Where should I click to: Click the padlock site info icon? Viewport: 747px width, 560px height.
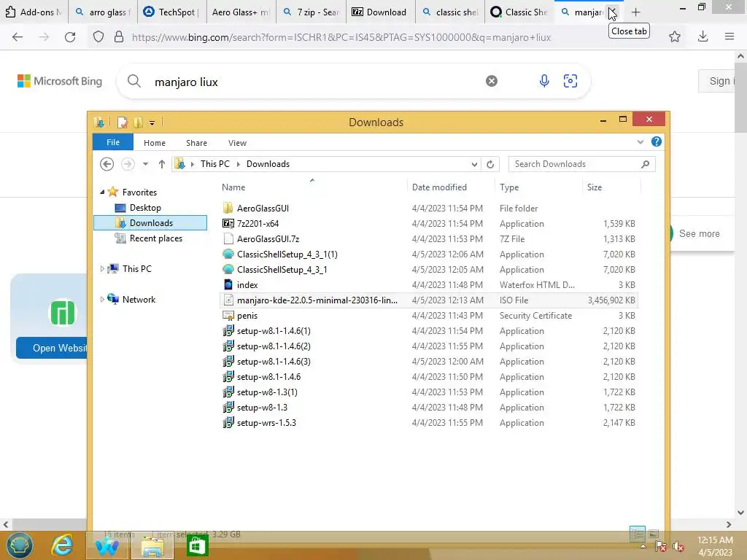point(119,37)
